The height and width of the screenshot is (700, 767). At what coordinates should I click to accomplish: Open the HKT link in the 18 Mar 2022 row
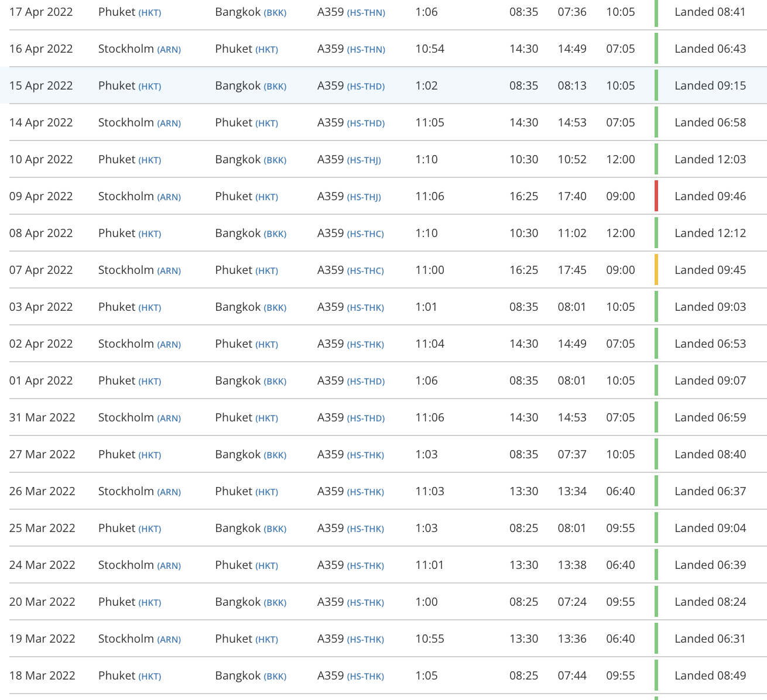(149, 677)
